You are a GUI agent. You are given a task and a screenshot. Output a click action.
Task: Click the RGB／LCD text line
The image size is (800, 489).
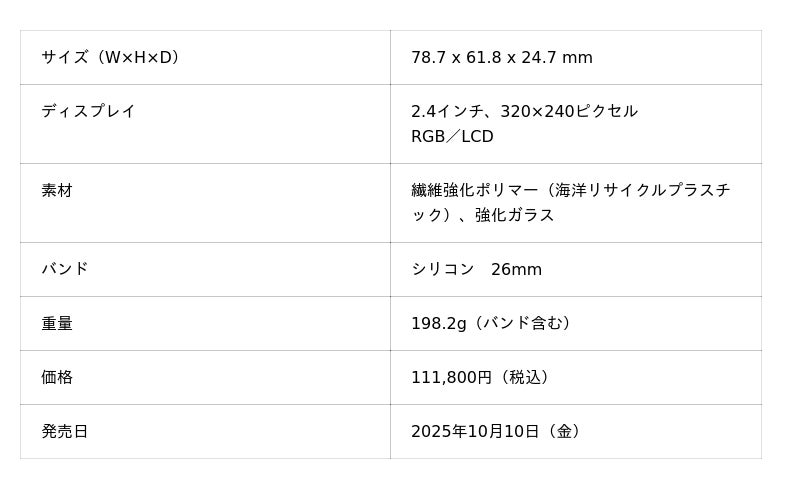tap(452, 137)
